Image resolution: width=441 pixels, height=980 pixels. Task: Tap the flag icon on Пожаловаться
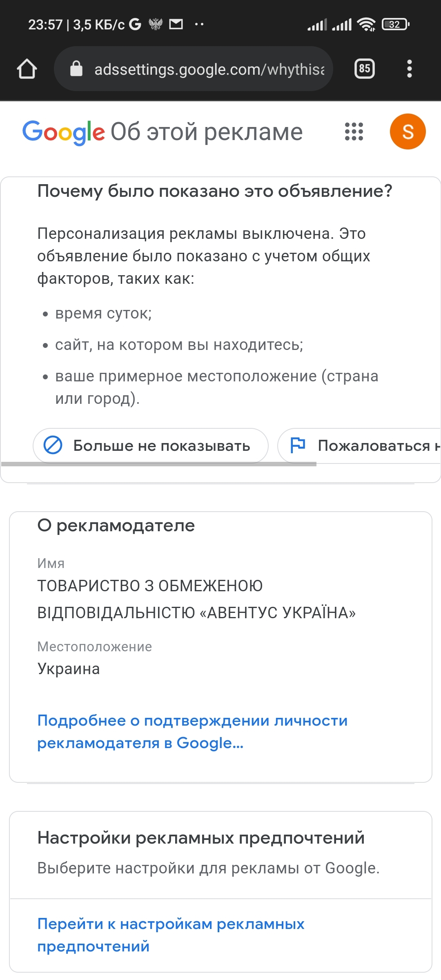click(298, 445)
